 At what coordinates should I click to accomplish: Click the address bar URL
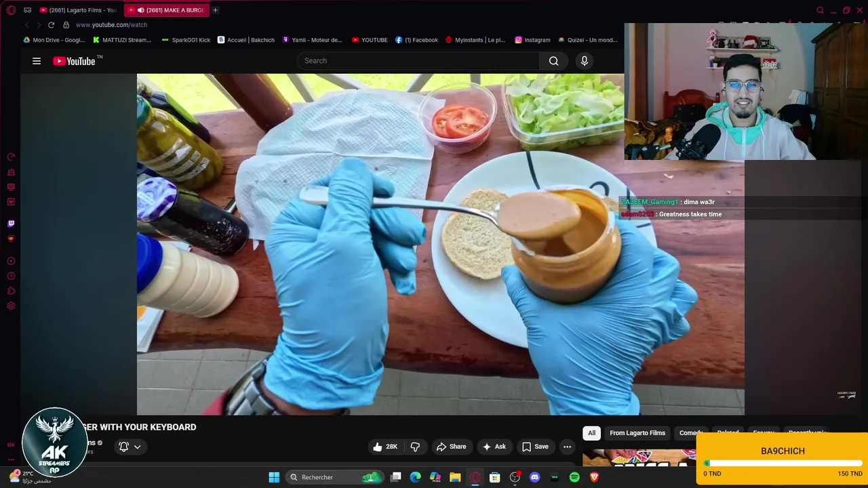pos(111,25)
